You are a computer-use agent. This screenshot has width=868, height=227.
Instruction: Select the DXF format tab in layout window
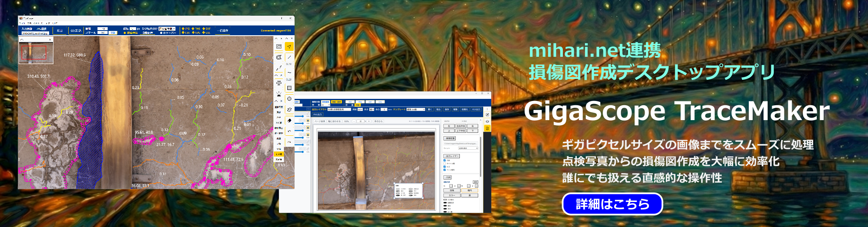370,102
